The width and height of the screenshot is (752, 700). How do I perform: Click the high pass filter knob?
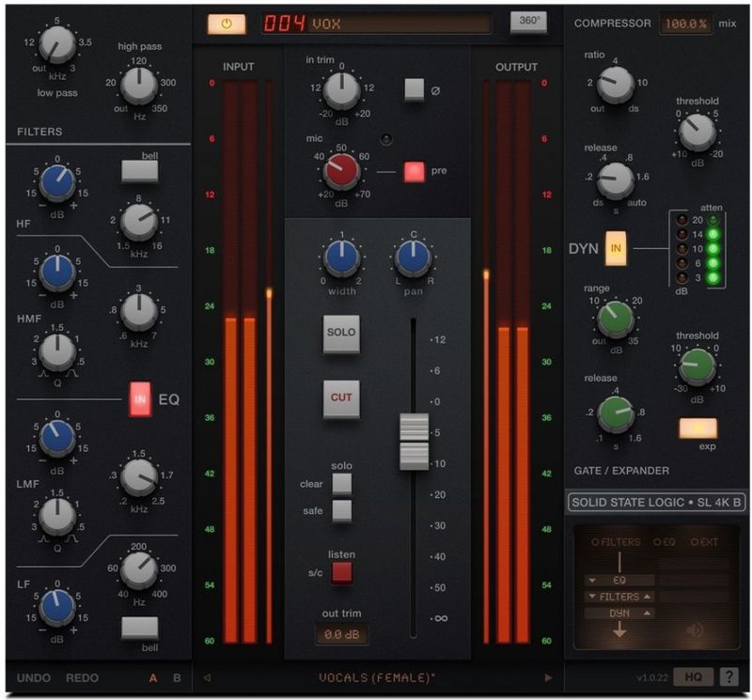139,86
